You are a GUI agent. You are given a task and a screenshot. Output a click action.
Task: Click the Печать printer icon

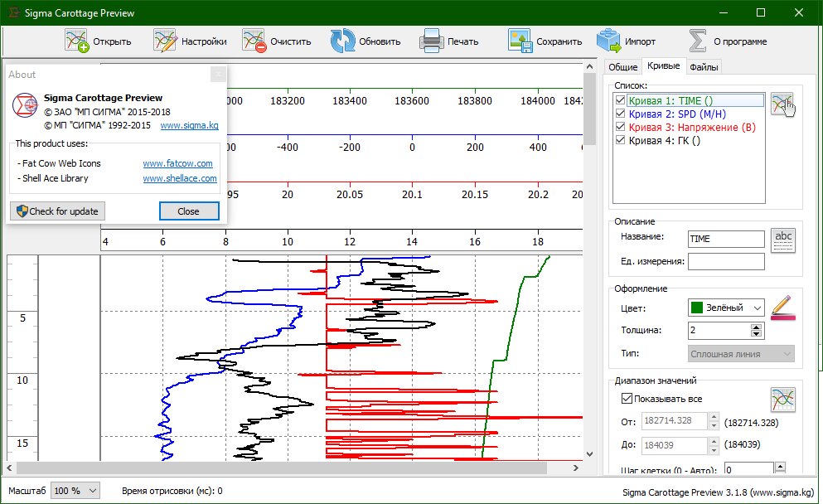click(432, 41)
